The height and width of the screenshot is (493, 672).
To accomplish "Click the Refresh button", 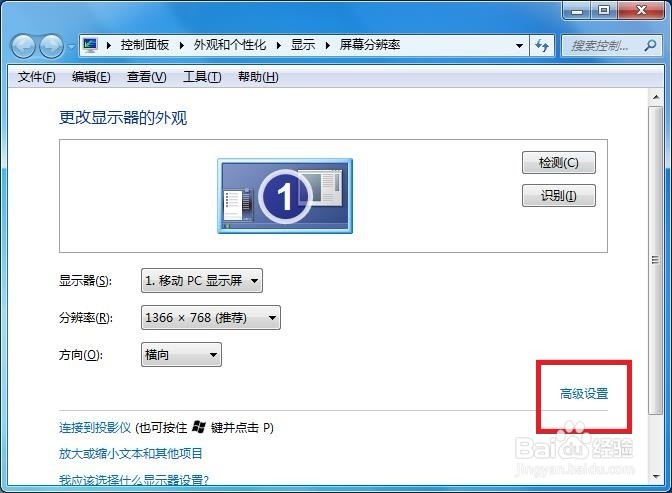I will coord(542,45).
